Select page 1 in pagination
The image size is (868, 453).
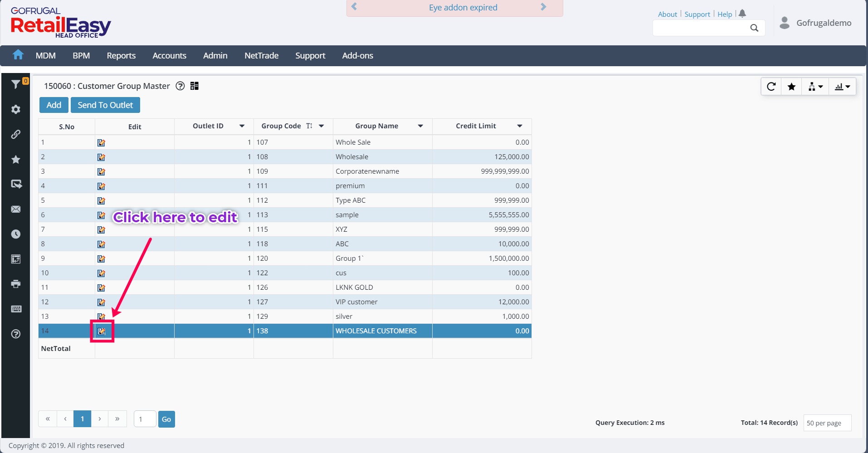[x=83, y=419]
